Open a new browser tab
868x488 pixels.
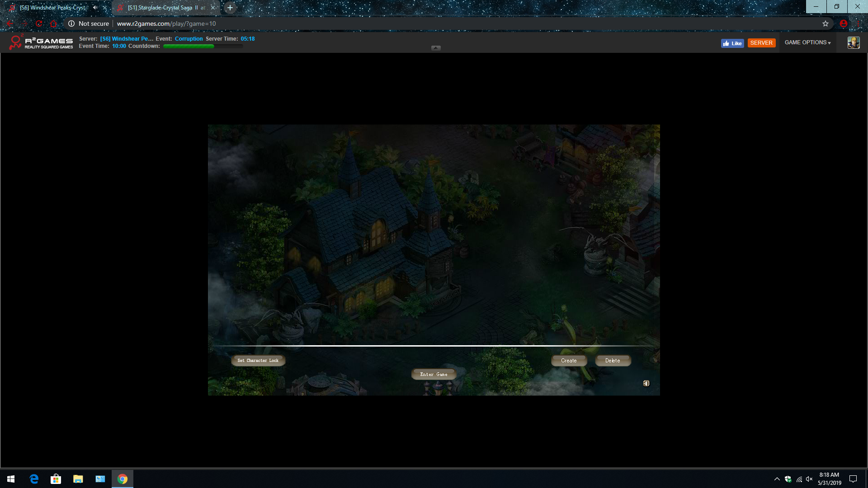230,8
